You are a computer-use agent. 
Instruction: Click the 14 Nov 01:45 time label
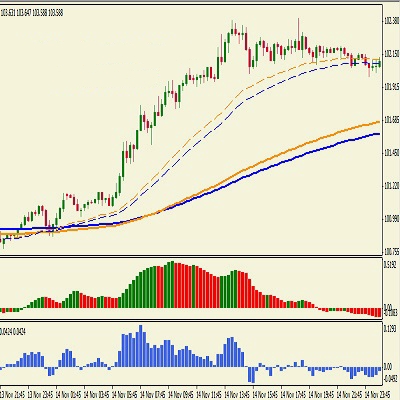[68, 394]
